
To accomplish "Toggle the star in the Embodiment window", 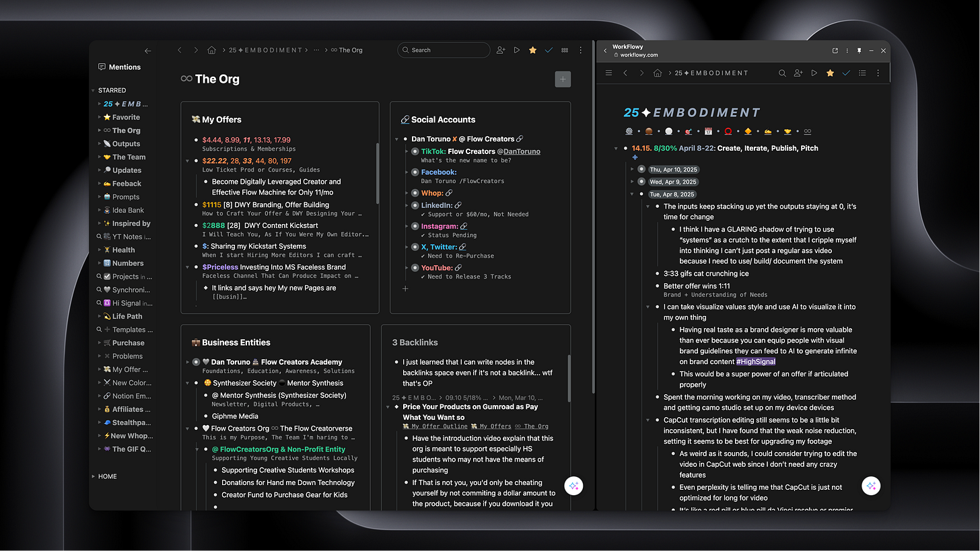I will [x=830, y=73].
